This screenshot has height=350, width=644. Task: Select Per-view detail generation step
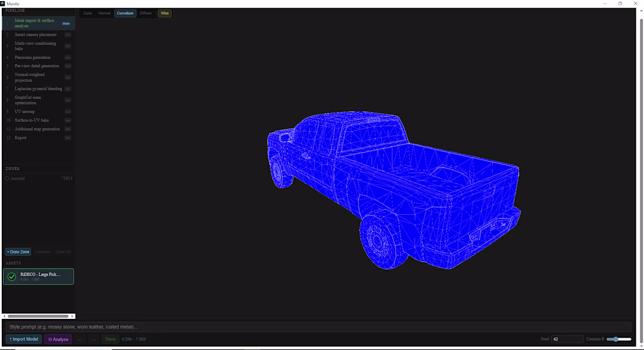point(39,66)
